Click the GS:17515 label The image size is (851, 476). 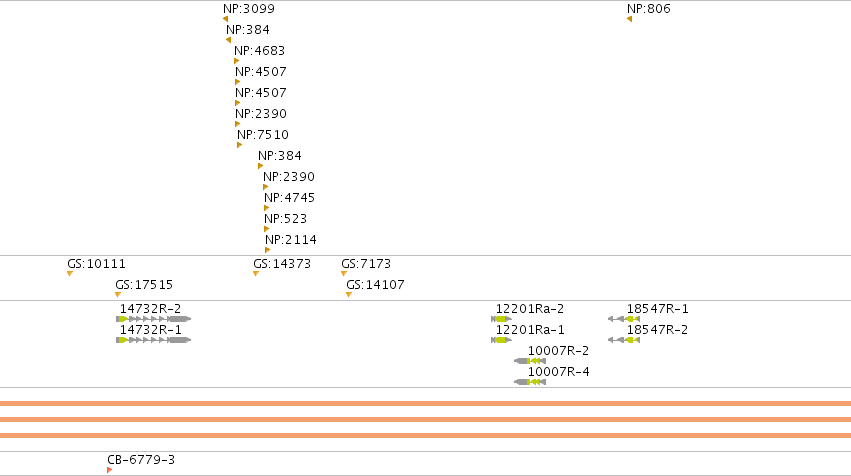tap(144, 285)
